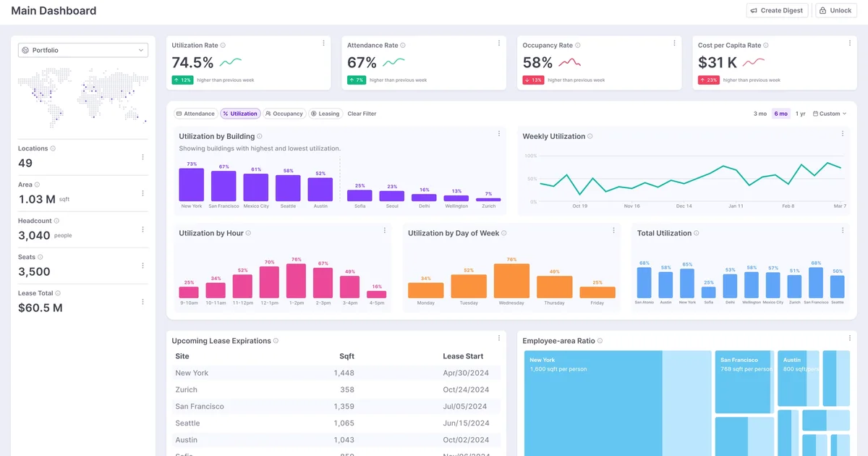Open Utilization by Hour chart options
Image resolution: width=868 pixels, height=456 pixels.
click(385, 231)
